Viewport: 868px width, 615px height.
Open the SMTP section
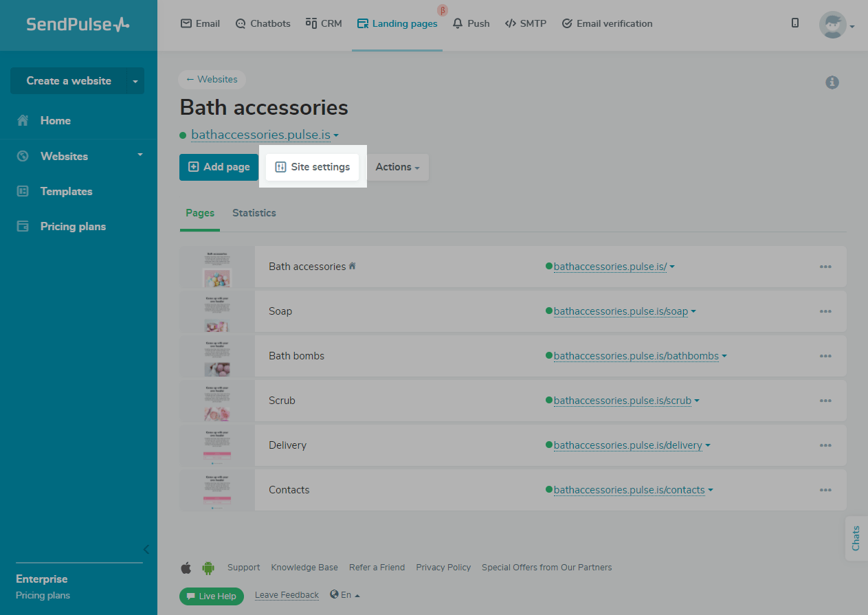coord(526,23)
